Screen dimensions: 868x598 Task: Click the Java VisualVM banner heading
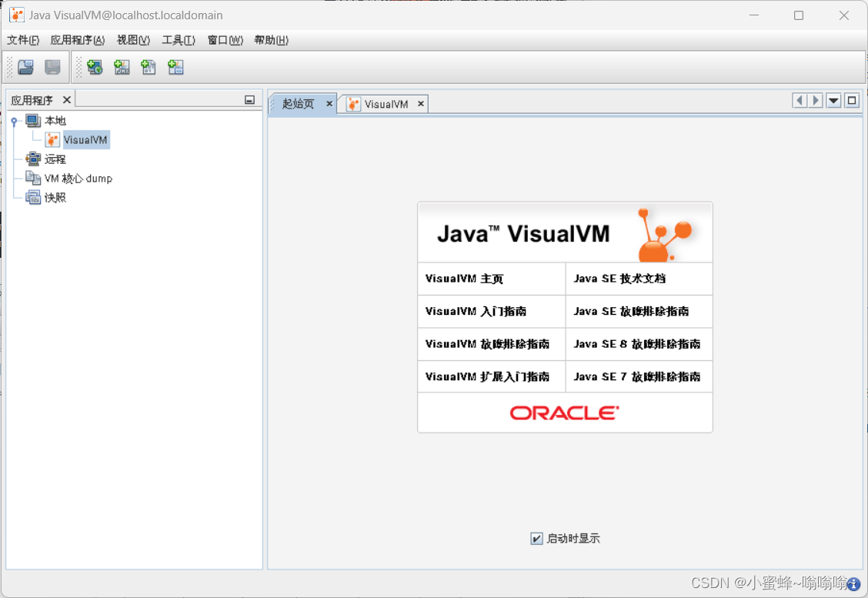523,234
